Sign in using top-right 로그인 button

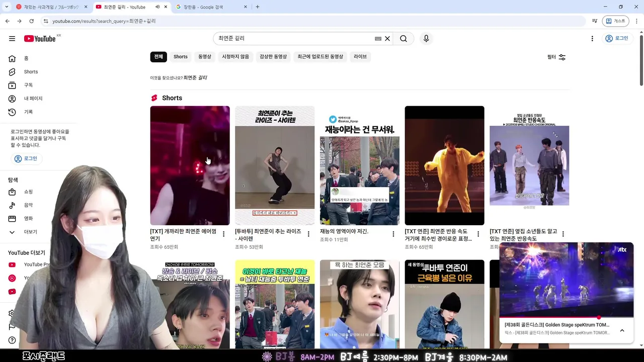(617, 39)
